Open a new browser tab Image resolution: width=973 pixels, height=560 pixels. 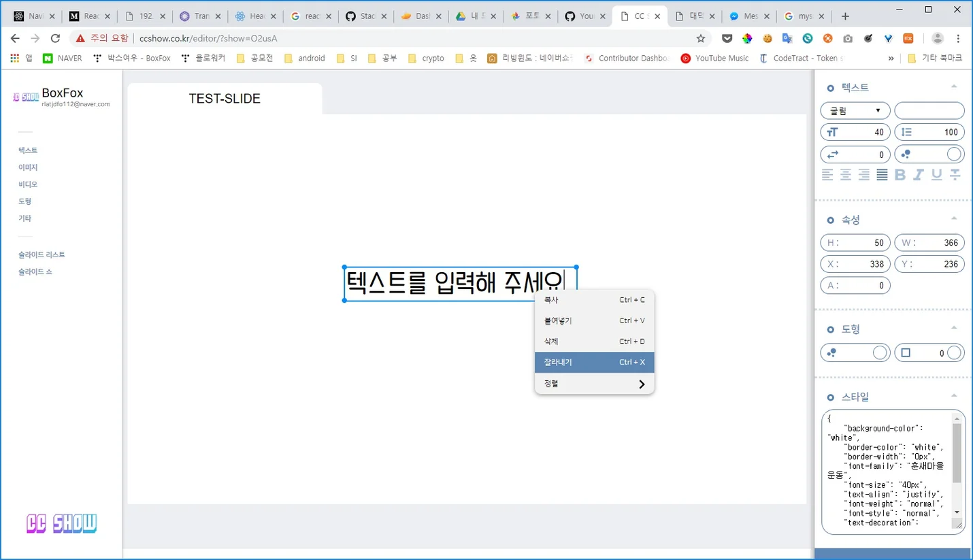845,16
